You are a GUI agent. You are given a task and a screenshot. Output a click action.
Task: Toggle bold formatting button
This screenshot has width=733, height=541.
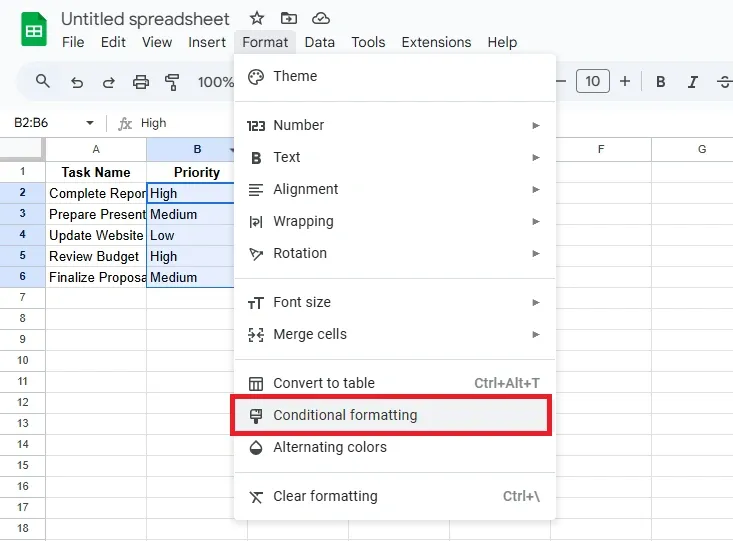pyautogui.click(x=661, y=82)
